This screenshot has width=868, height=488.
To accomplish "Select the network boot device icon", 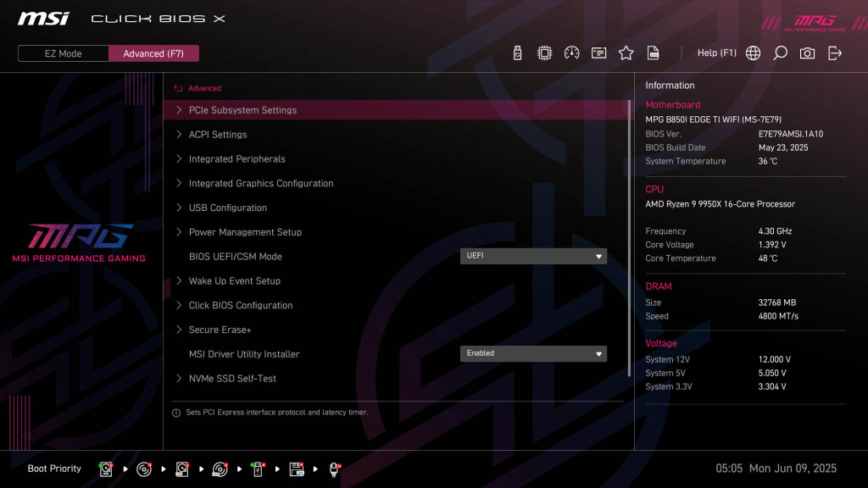I will point(334,469).
